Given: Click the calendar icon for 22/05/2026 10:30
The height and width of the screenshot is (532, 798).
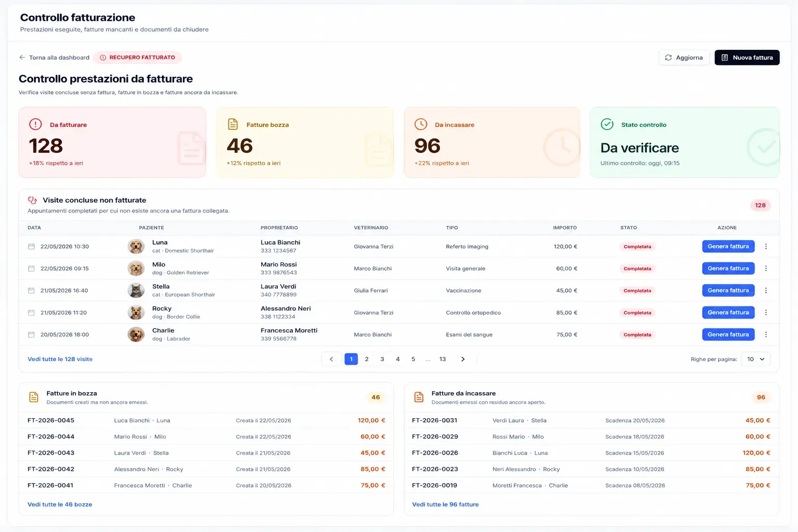Looking at the screenshot, I should 31,247.
